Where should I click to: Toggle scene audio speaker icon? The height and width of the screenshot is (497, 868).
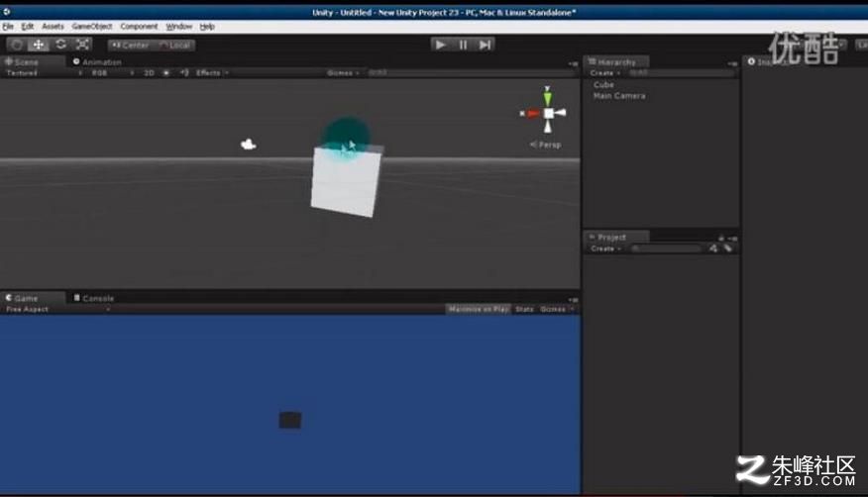point(184,73)
